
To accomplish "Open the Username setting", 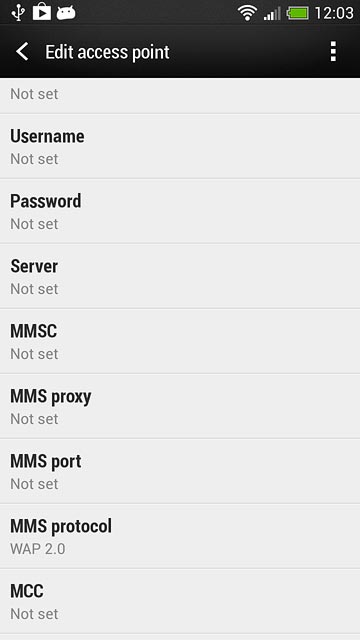I will [180, 147].
